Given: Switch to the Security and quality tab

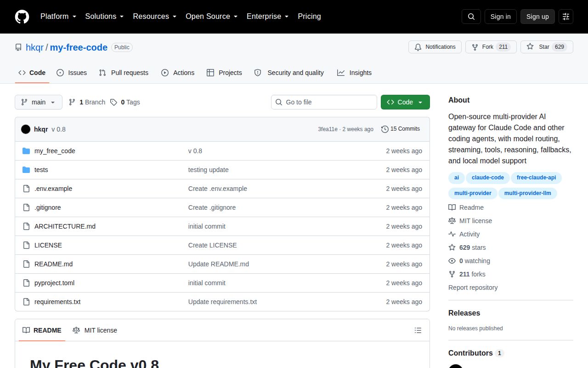Looking at the screenshot, I should tap(289, 73).
